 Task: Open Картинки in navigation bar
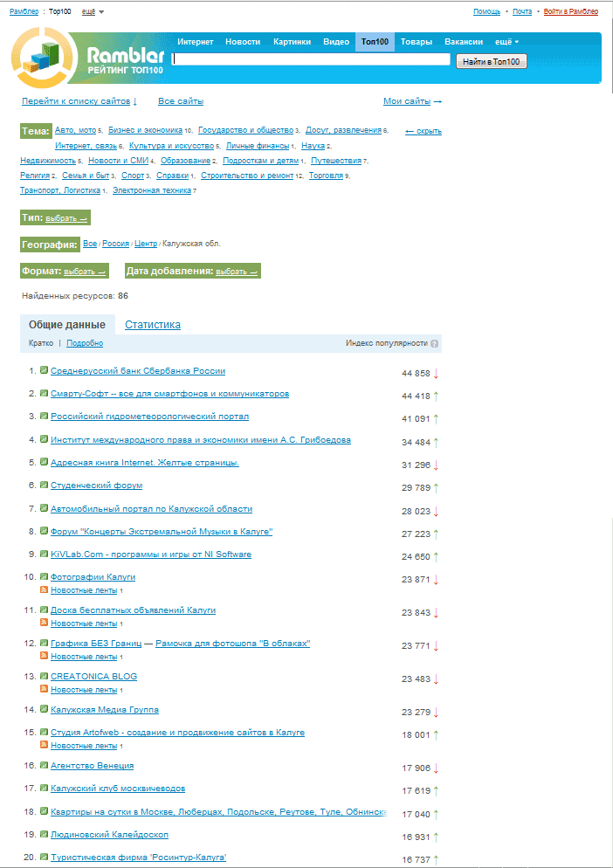point(292,42)
